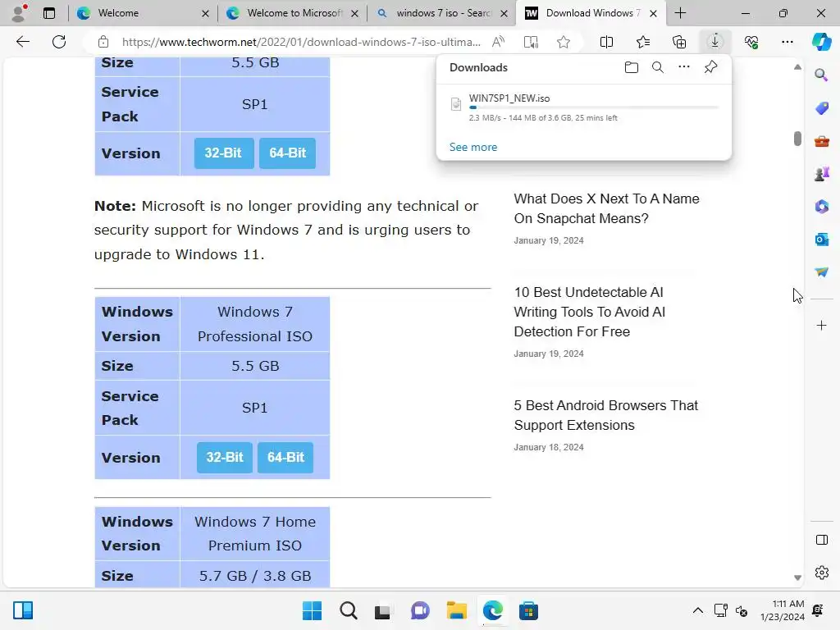Viewport: 840px width, 630px height.
Task: Open sidebar Tools briefcase icon
Action: point(821,141)
